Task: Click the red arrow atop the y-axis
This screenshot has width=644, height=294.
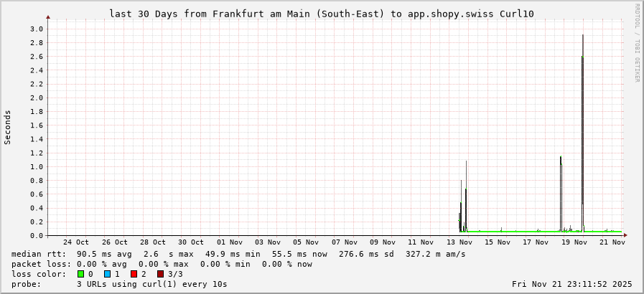Action: 48,16
